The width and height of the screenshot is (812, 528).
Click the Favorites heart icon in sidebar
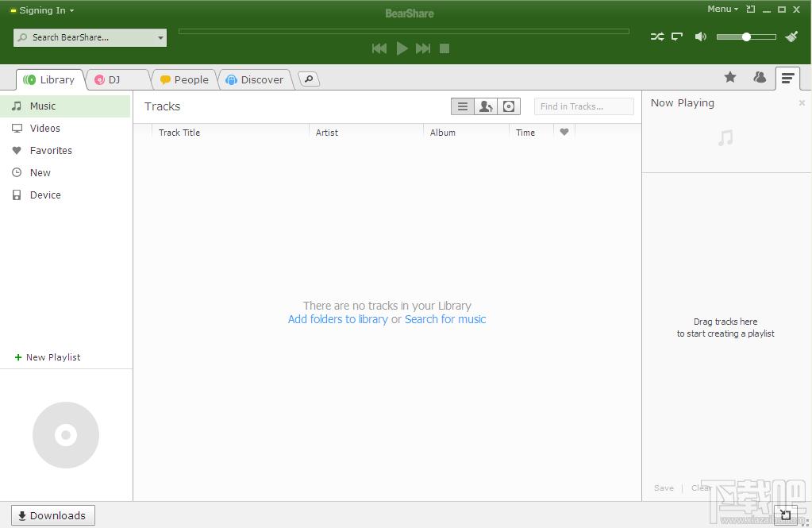pyautogui.click(x=17, y=150)
